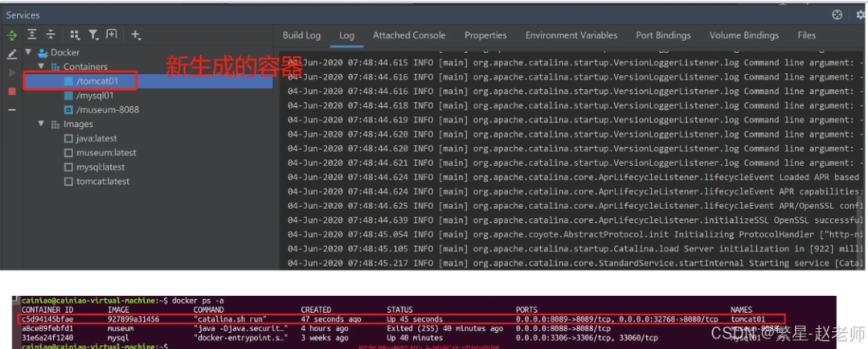
Task: Click the StandardService.startInternal log line
Action: [575, 264]
